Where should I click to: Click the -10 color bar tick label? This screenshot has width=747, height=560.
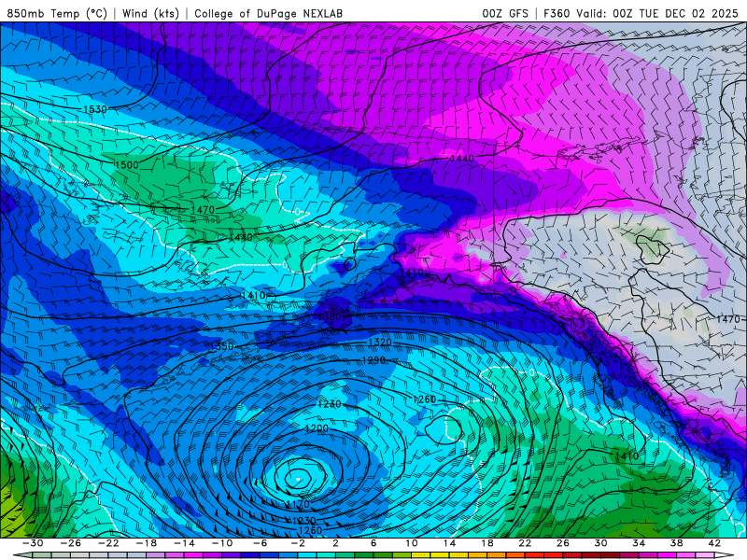click(221, 543)
